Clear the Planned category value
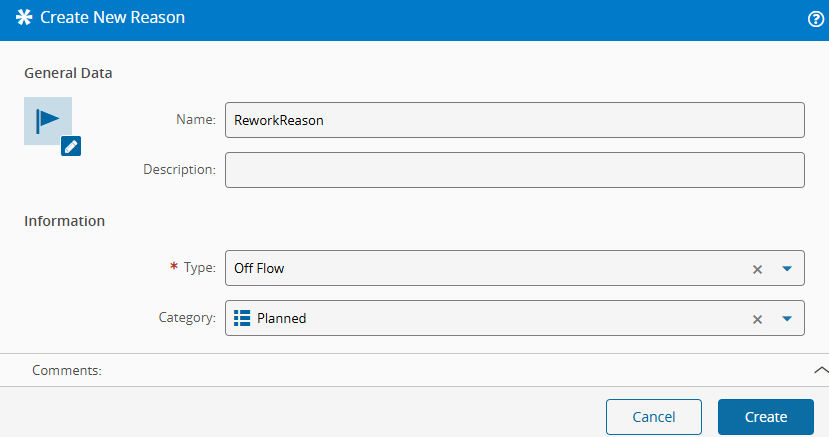This screenshot has height=437, width=829. pyautogui.click(x=757, y=320)
